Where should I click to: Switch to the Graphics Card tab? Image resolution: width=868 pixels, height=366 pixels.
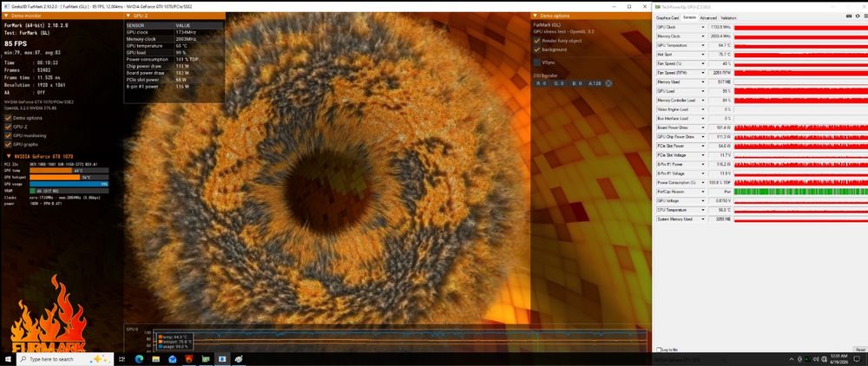(667, 17)
